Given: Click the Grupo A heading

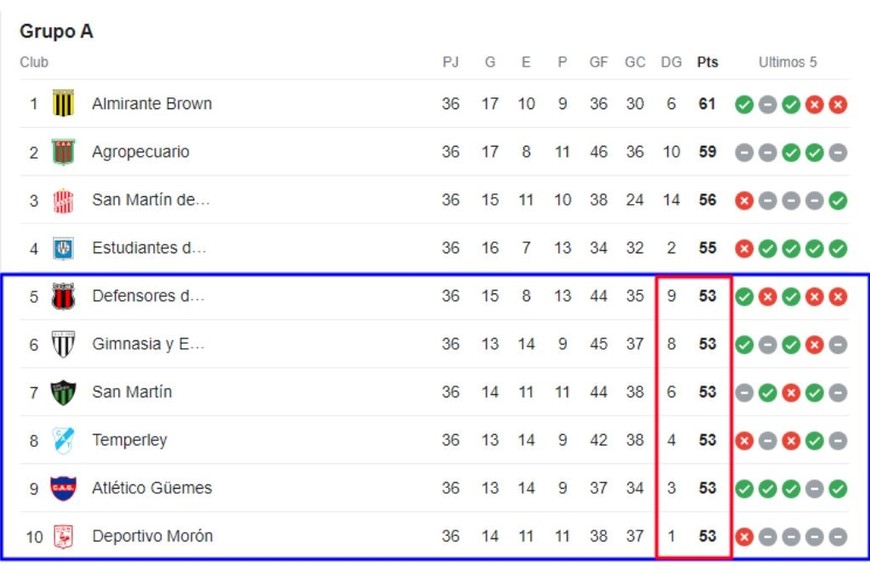Looking at the screenshot, I should (x=56, y=31).
